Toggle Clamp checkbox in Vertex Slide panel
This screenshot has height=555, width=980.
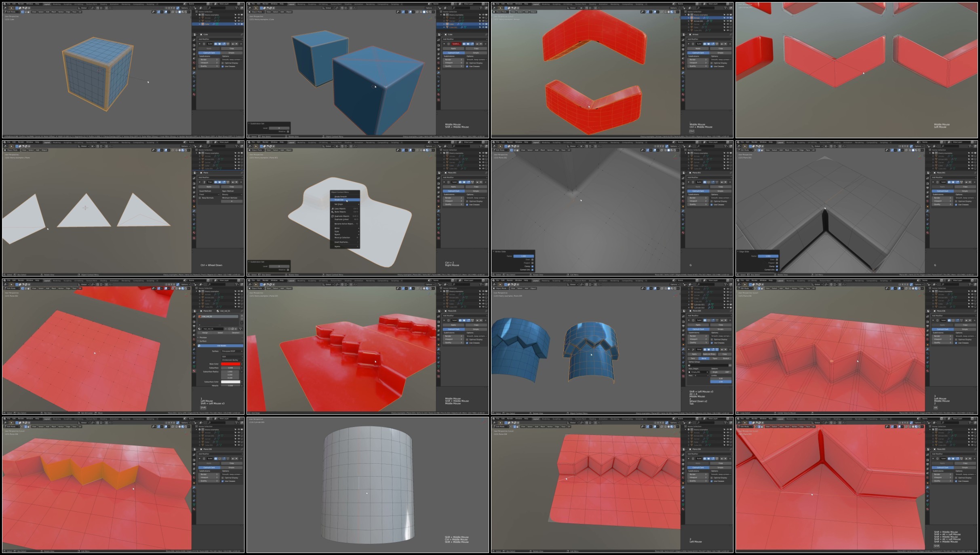532,266
